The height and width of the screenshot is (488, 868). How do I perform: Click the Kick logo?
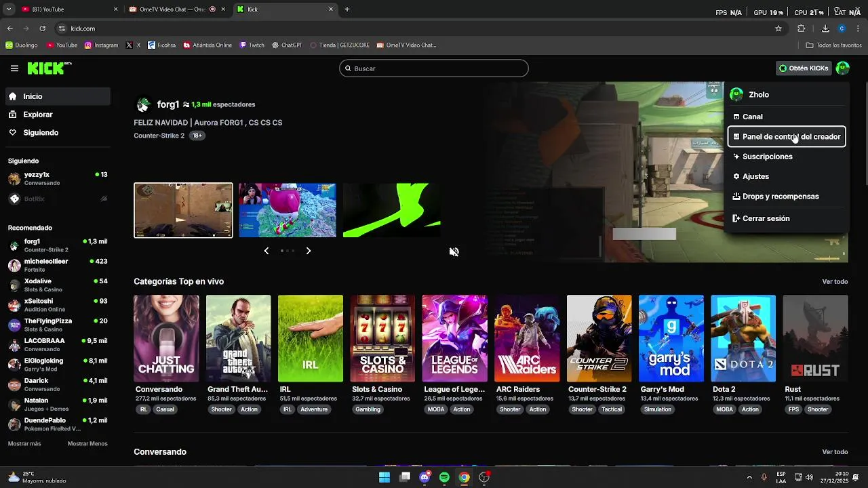(x=50, y=68)
